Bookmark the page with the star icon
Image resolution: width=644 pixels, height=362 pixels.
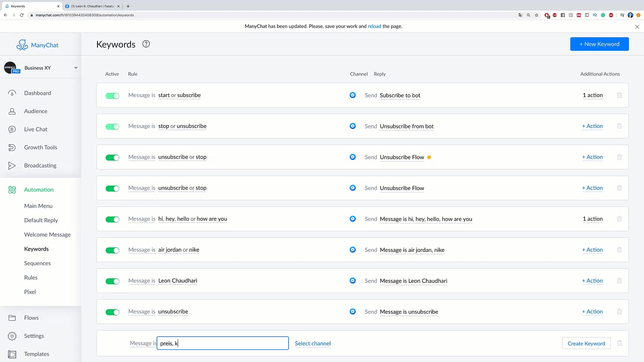click(x=537, y=15)
